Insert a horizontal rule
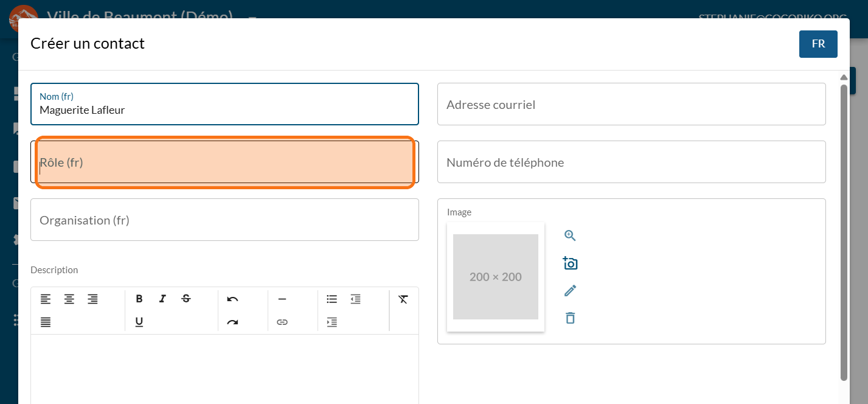This screenshot has width=868, height=404. click(x=282, y=299)
